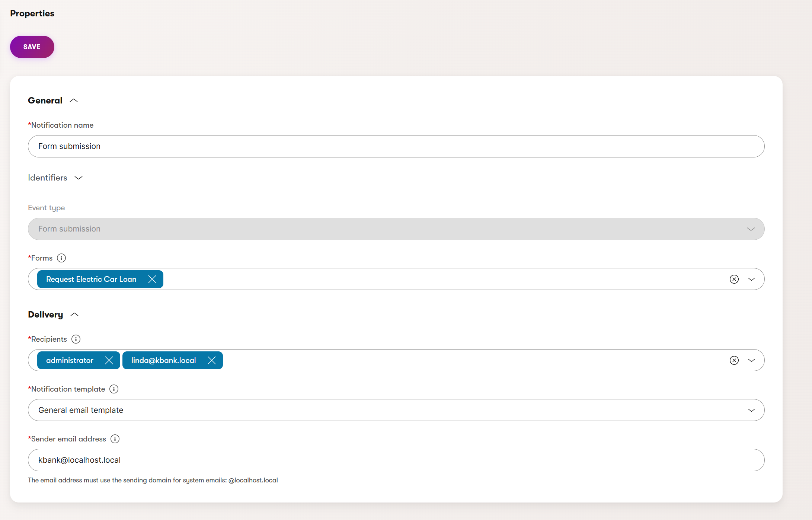Viewport: 812px width, 520px height.
Task: Click into the Notification name field
Action: pyautogui.click(x=396, y=146)
